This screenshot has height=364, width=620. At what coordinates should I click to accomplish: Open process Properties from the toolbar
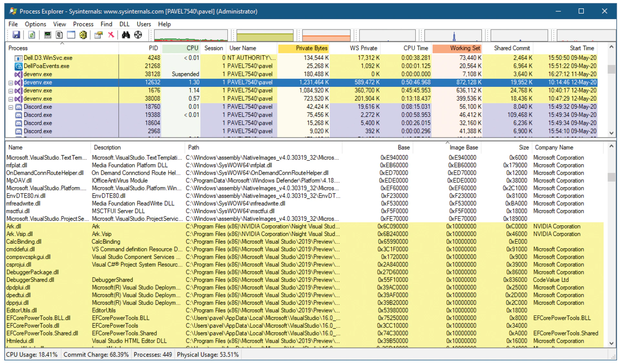click(x=98, y=35)
